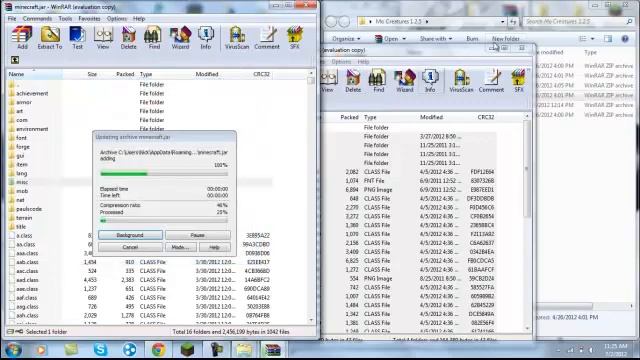
Task: Click New folder in the Explorer toolbar
Action: point(506,38)
